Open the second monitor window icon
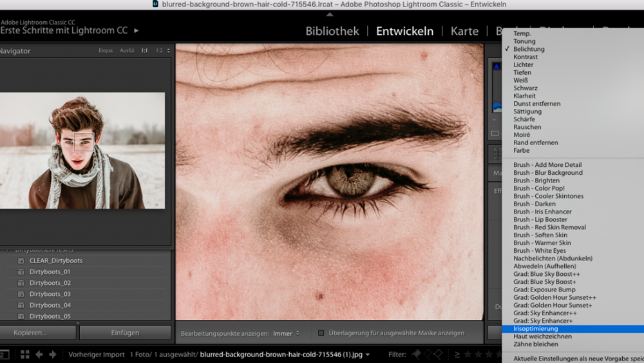The image size is (644, 363). point(4,355)
